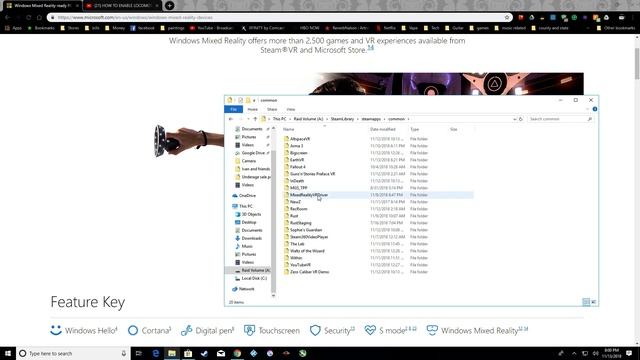Switch to the Windows Mixed Reality browser tab
Image resolution: width=640 pixels, height=360 pixels.
pyautogui.click(x=42, y=6)
